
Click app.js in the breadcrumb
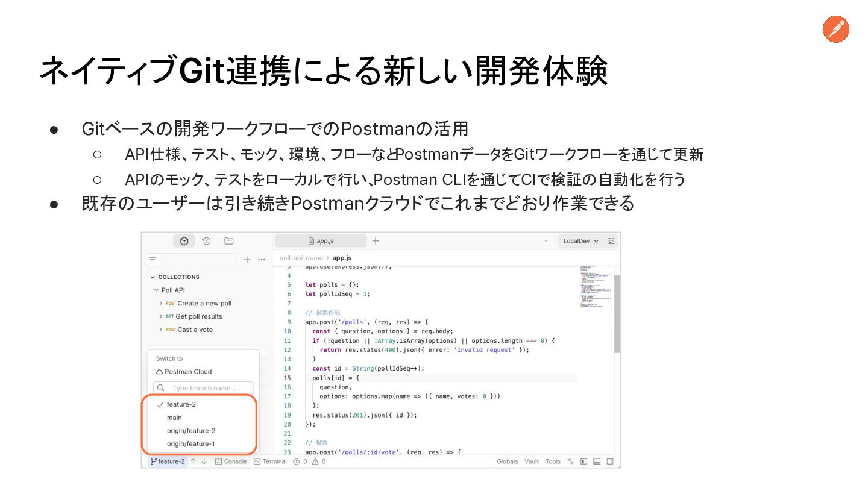coord(342,258)
